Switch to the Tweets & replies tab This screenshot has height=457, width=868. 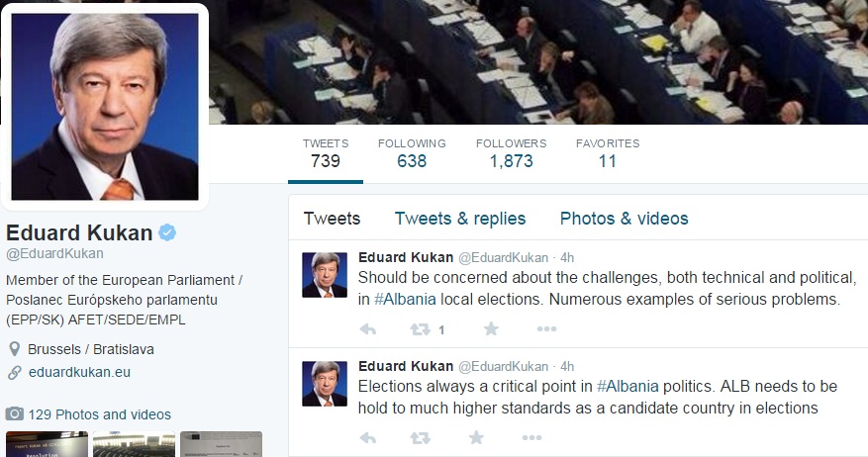tap(460, 219)
